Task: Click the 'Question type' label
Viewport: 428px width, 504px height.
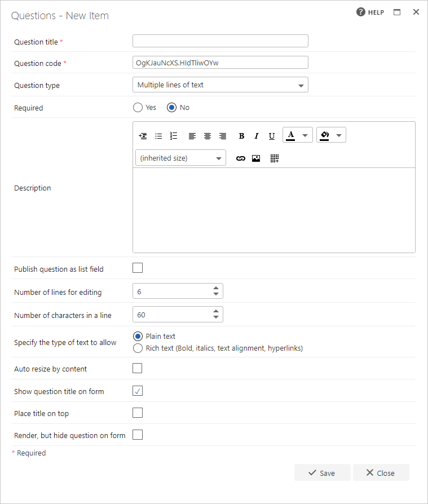Action: coord(37,86)
